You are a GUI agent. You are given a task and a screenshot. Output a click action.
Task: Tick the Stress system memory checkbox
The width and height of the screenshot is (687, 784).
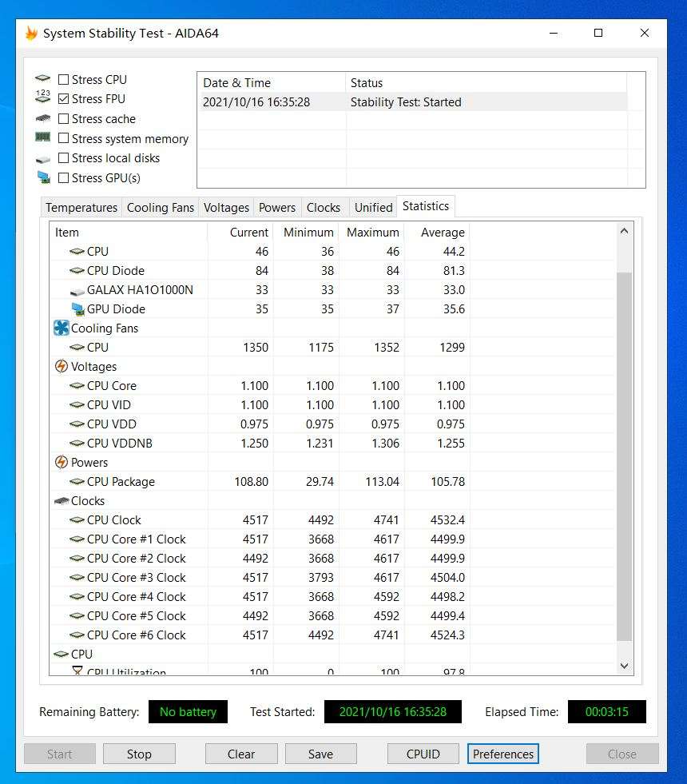pos(63,138)
